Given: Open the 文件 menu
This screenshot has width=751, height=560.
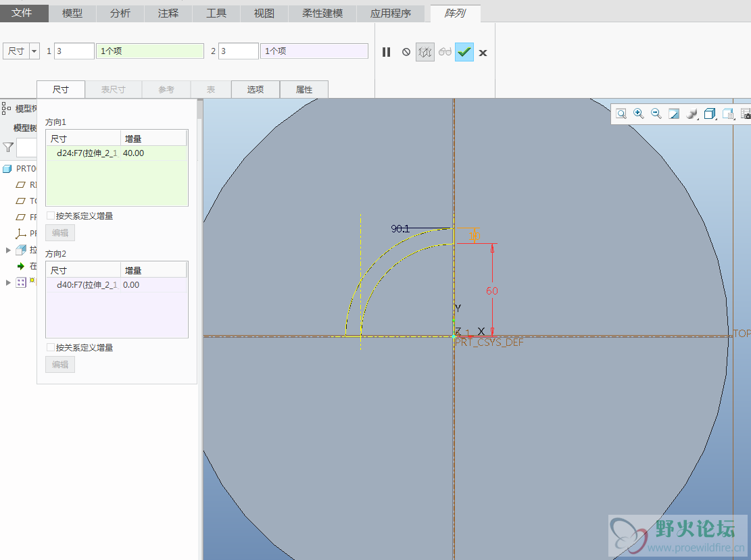Looking at the screenshot, I should (x=22, y=14).
